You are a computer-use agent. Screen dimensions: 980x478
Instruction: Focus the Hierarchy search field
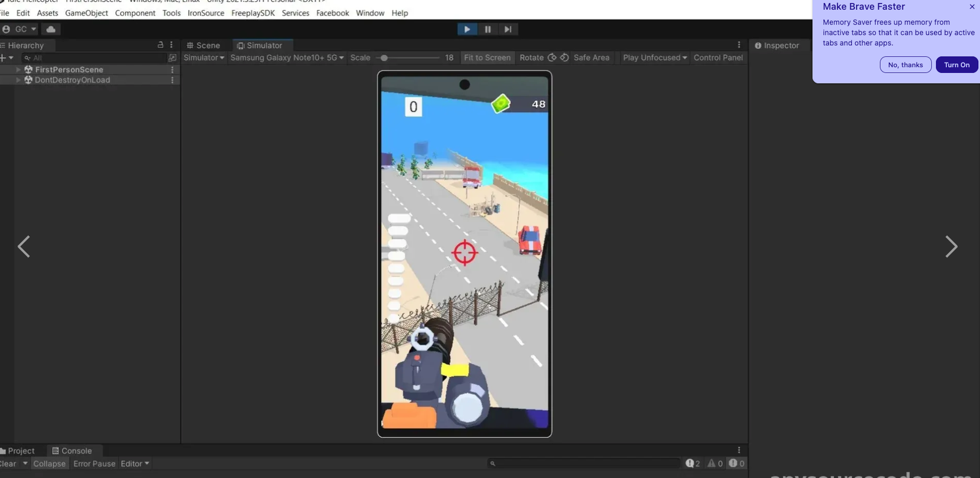click(x=94, y=58)
